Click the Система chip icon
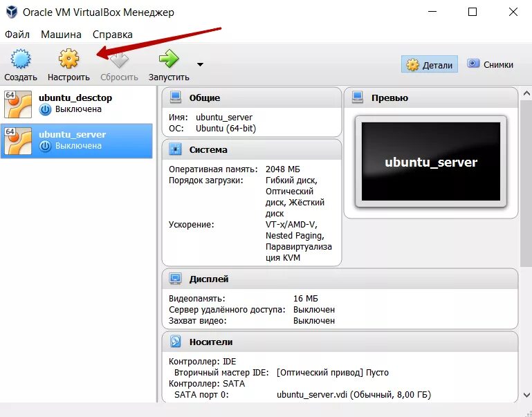 pyautogui.click(x=176, y=149)
